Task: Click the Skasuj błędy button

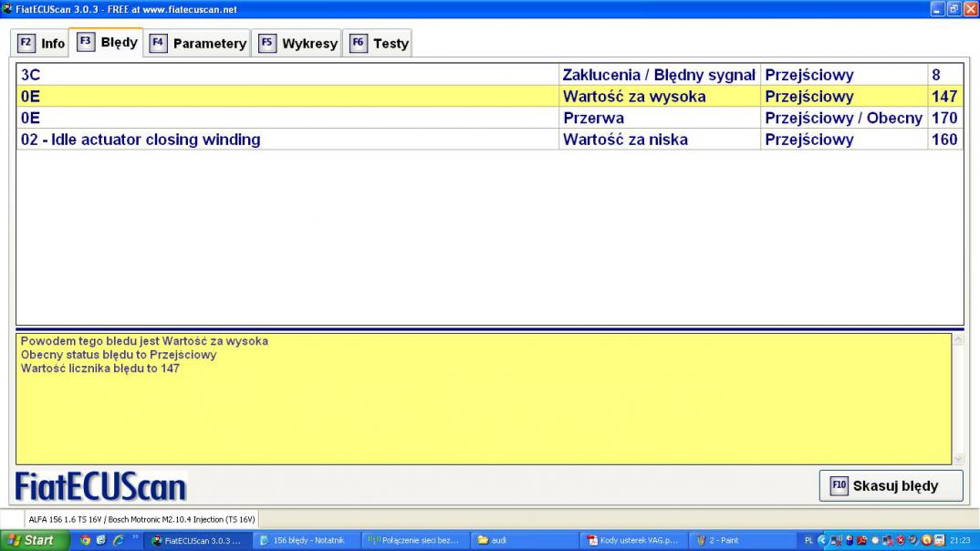Action: coord(891,485)
